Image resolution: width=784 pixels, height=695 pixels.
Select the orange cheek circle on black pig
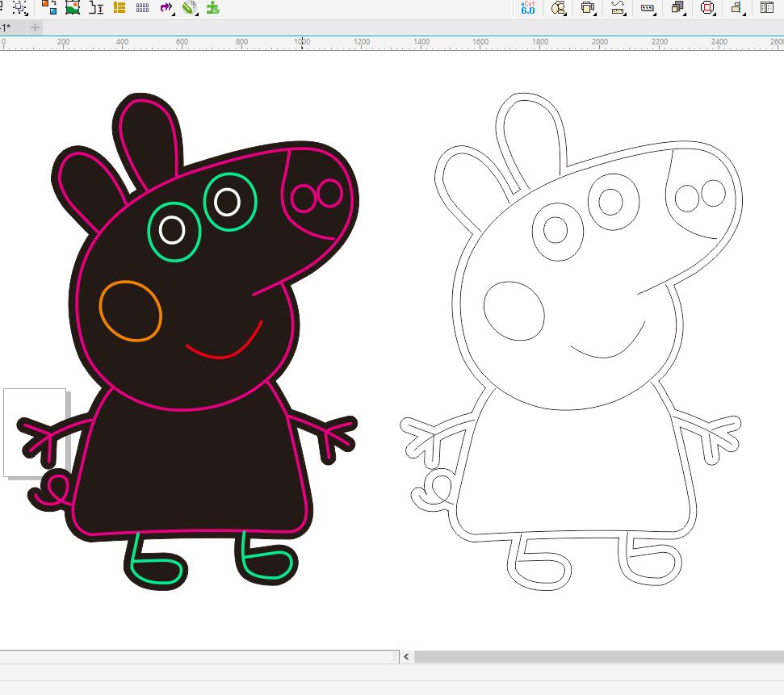(131, 311)
